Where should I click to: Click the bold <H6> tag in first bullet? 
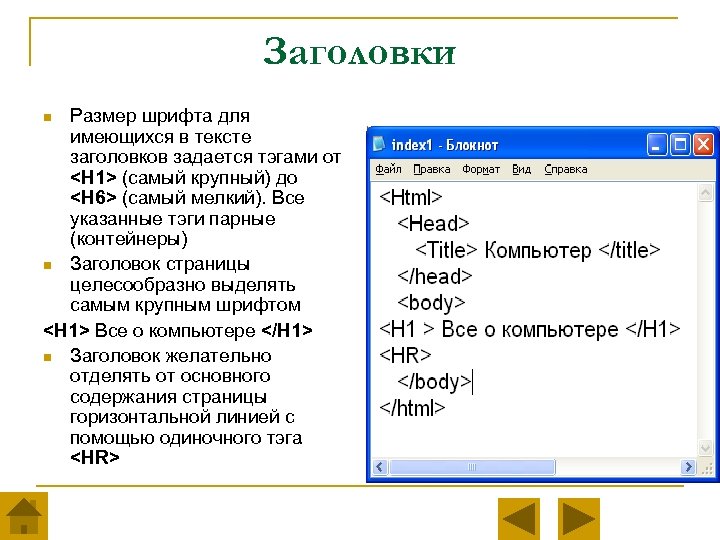coord(93,198)
